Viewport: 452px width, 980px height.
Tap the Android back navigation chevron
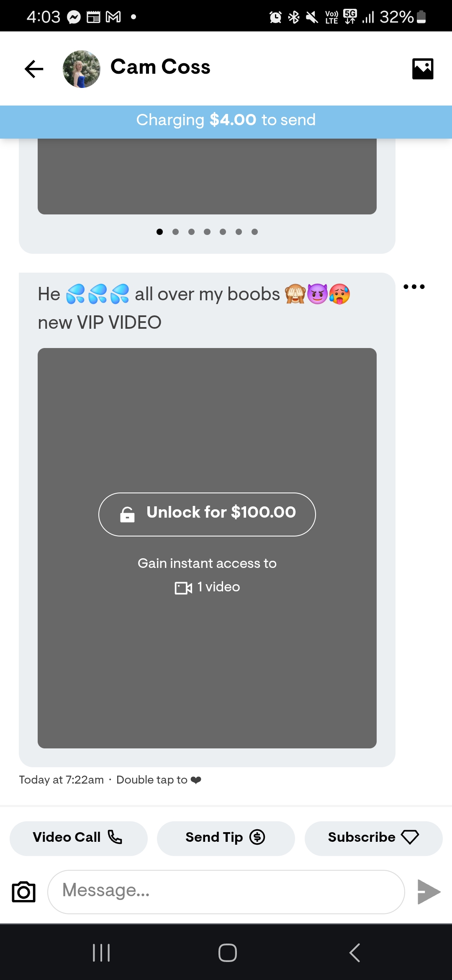click(354, 953)
